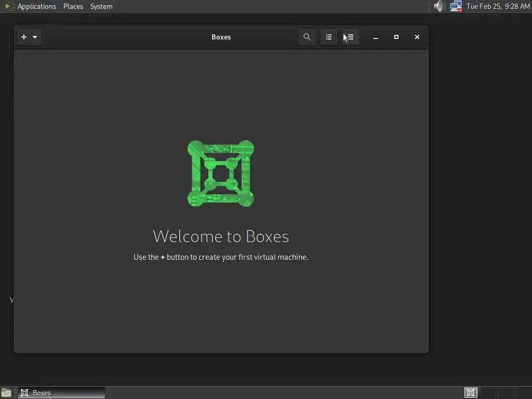Click the date and time clock
Viewport: 532px width, 399px height.
[x=498, y=6]
